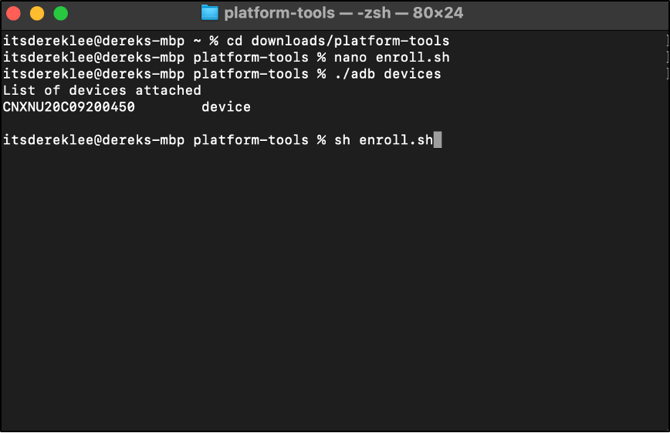Click the last prompt's 'platform-tools %' text

[x=260, y=140]
